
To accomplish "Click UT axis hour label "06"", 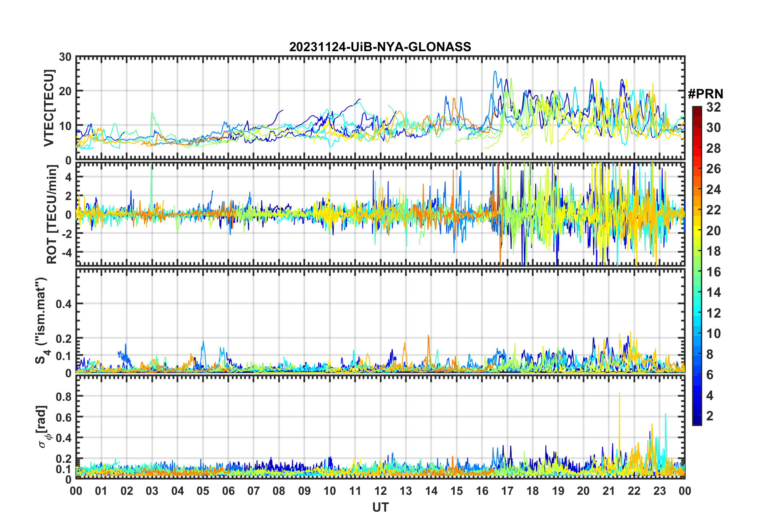I will click(228, 491).
